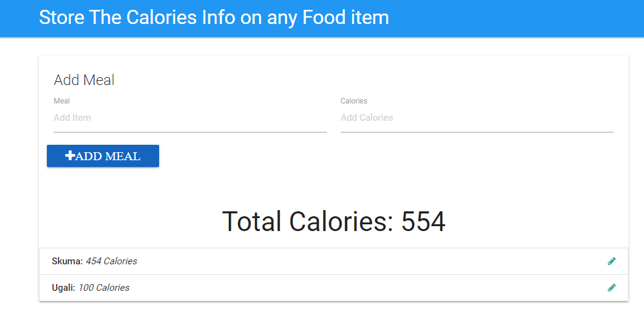Select the Ugali list row
The height and width of the screenshot is (313, 644).
(x=370, y=288)
